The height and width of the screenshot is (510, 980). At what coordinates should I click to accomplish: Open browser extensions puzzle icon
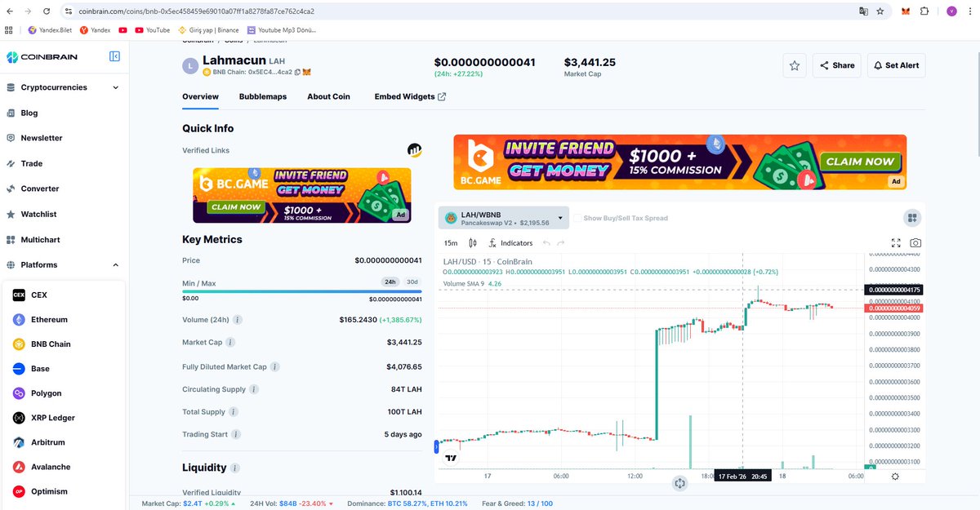tap(924, 11)
